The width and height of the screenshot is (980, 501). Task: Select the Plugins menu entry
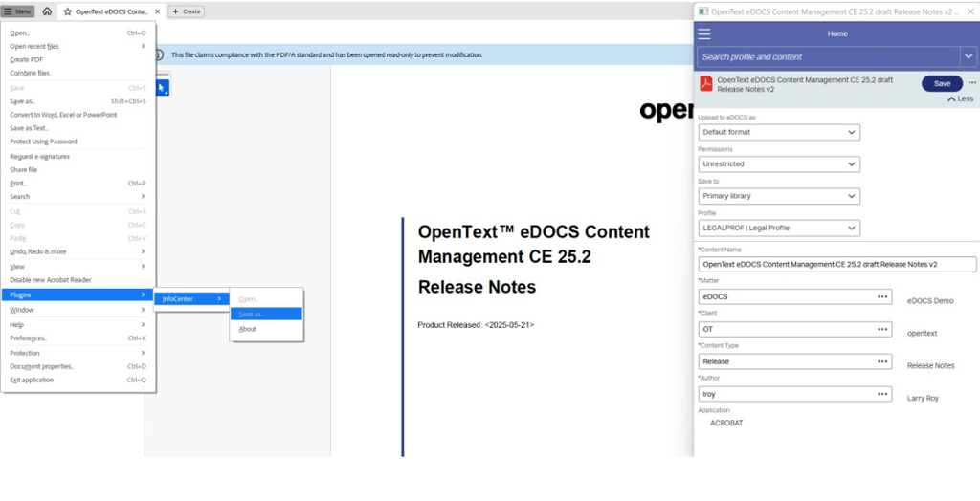[78, 294]
